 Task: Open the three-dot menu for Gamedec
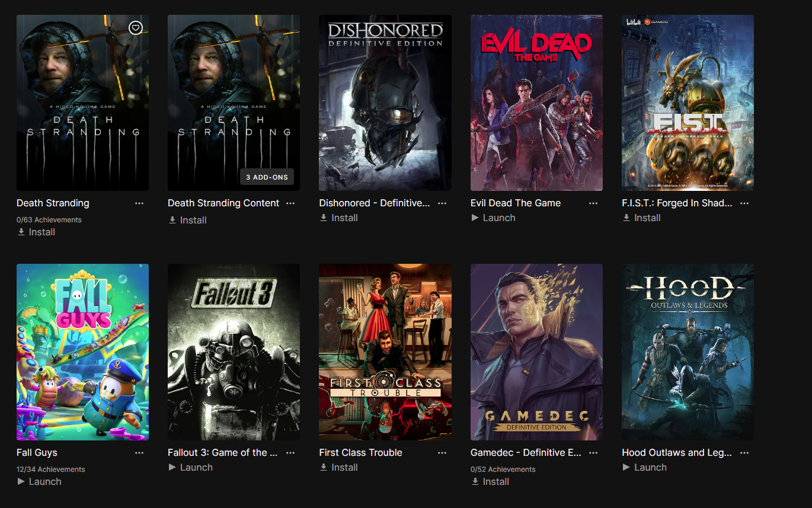point(593,453)
